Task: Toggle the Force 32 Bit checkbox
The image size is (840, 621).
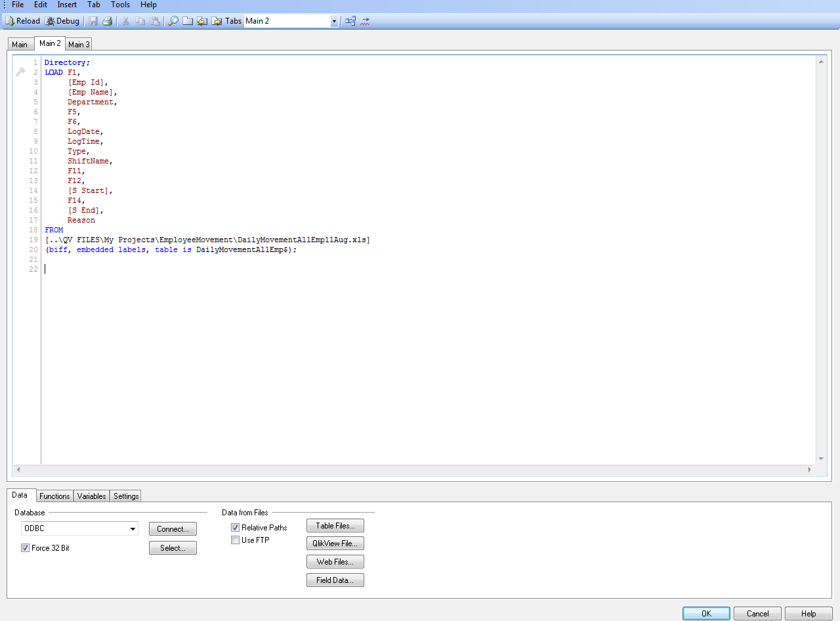Action: 26,548
